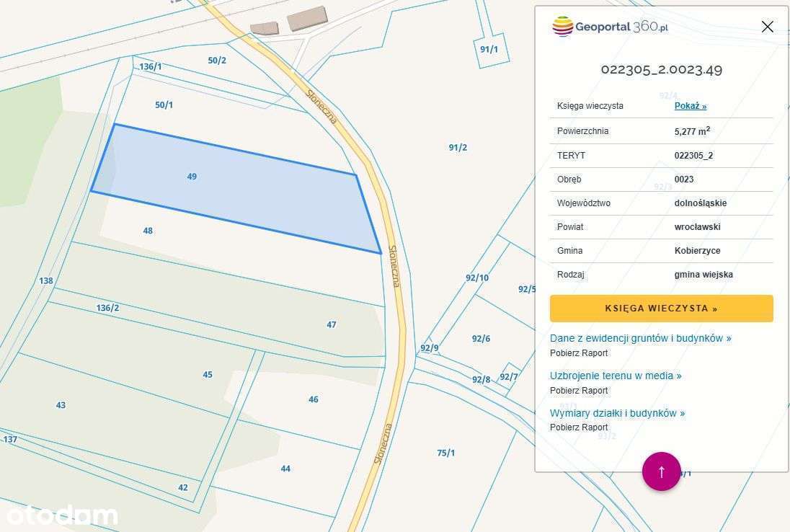Select parcel 92/6 on the map
The width and height of the screenshot is (790, 532).
point(481,339)
